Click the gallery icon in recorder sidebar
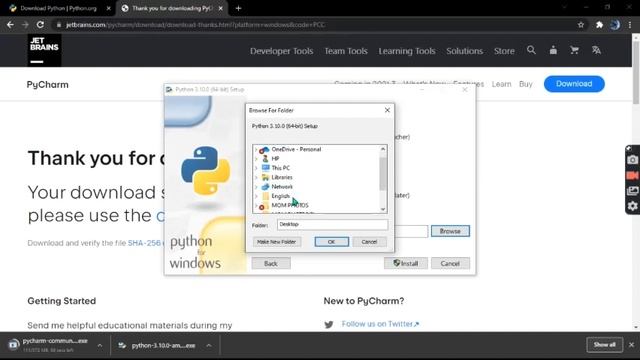This screenshot has height=360, width=640. pos(632,191)
